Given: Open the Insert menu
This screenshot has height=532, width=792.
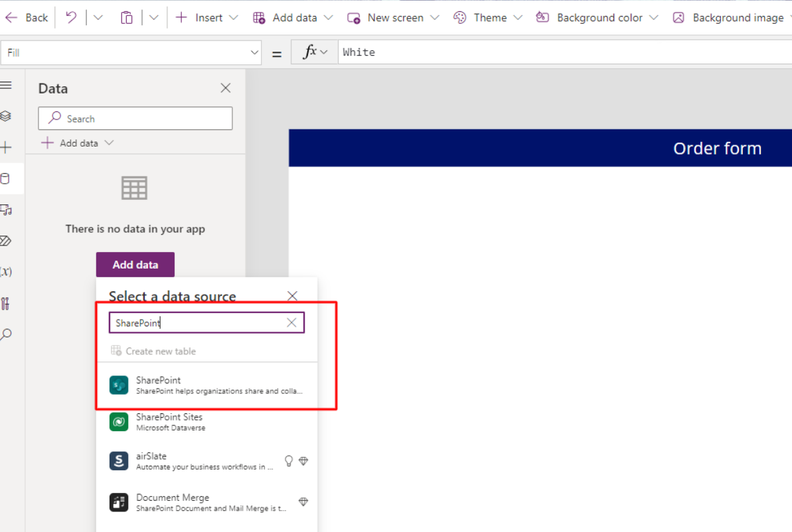Looking at the screenshot, I should pos(206,17).
